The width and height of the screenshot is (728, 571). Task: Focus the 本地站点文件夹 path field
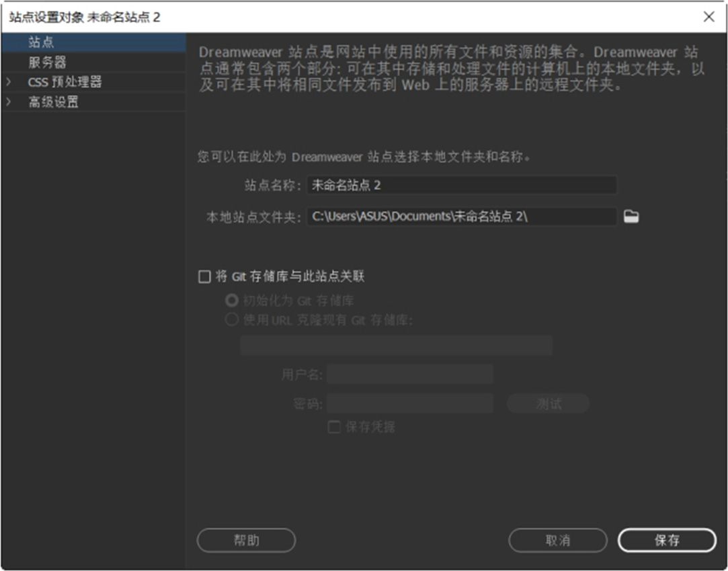[x=462, y=217]
